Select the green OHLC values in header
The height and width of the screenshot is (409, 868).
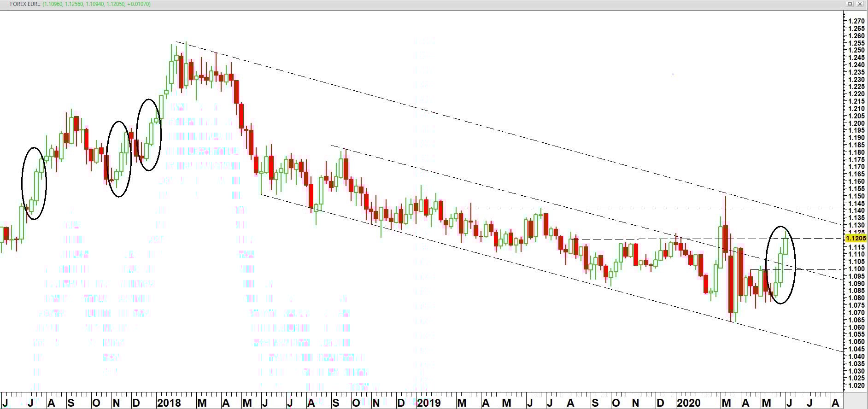(96, 4)
